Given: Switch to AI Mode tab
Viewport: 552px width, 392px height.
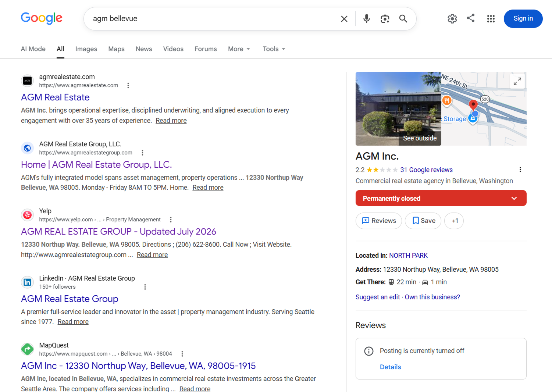Looking at the screenshot, I should tap(33, 49).
